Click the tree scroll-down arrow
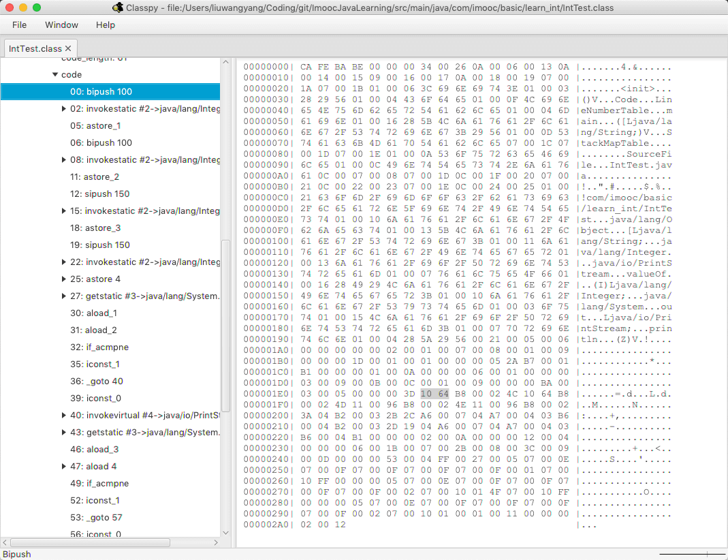Image resolution: width=728 pixels, height=560 pixels. point(225,533)
